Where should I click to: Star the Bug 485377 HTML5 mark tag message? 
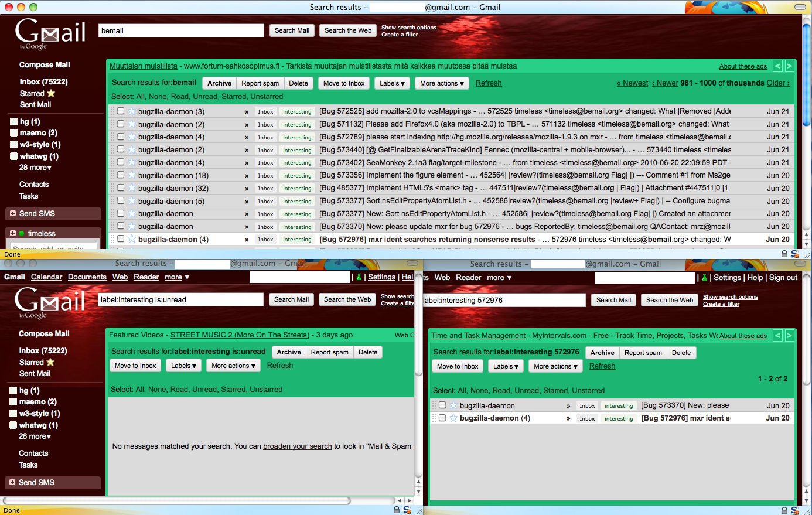[x=132, y=188]
